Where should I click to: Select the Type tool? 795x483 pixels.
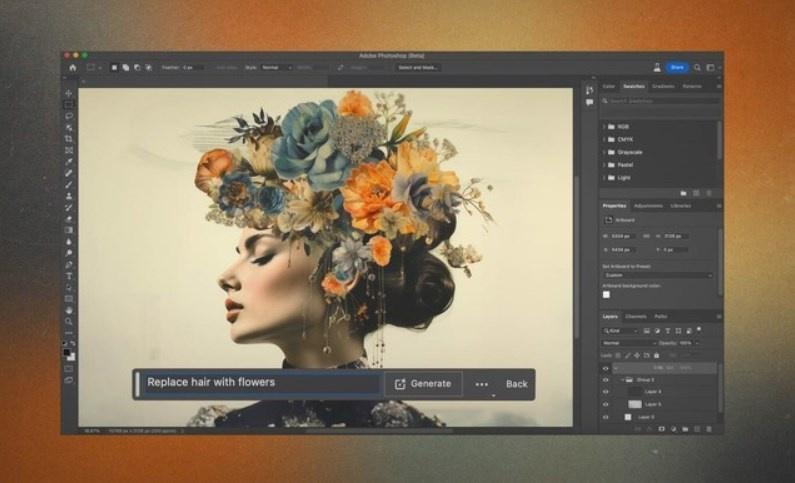coord(69,276)
